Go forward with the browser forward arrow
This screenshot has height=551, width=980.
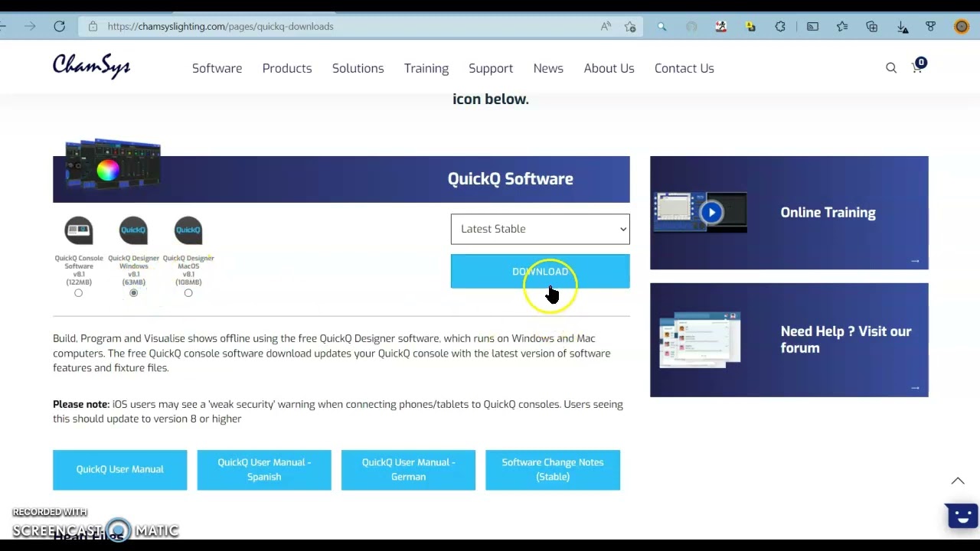pos(30,26)
